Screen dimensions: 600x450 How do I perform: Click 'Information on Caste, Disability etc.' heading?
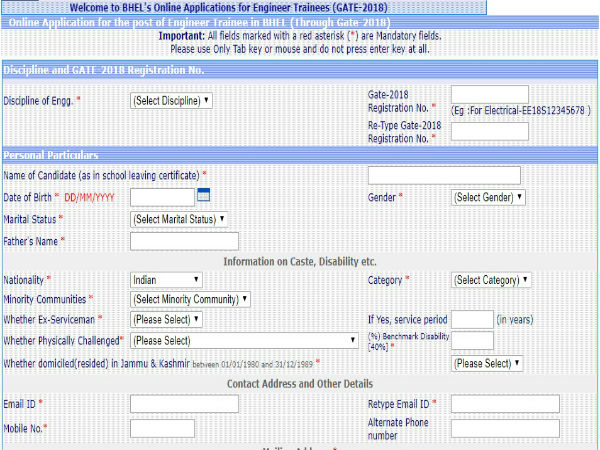click(300, 262)
